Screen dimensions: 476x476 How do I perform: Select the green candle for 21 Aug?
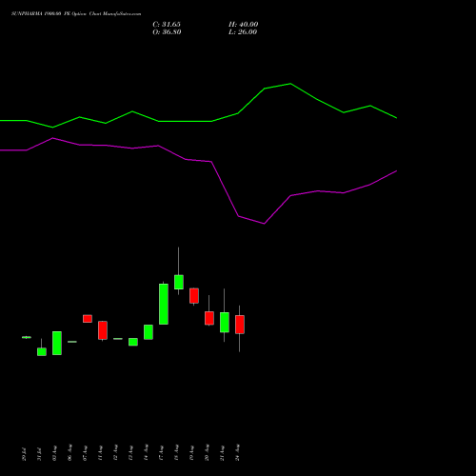point(225,322)
